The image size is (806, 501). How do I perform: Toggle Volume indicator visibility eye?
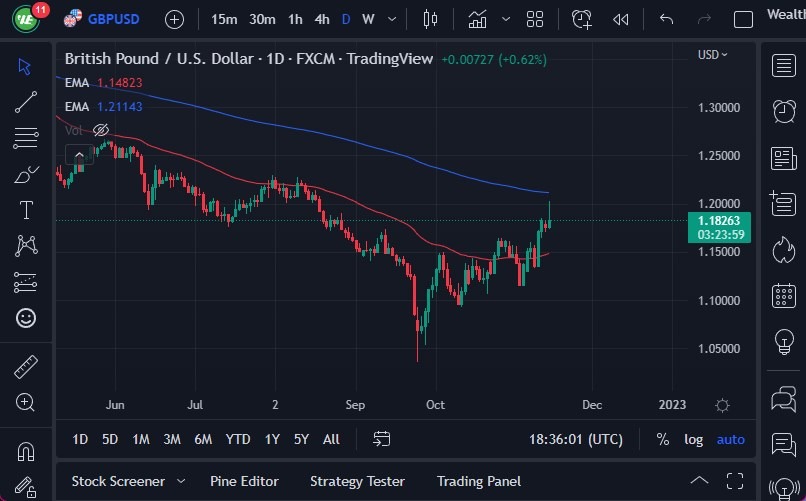coord(100,130)
